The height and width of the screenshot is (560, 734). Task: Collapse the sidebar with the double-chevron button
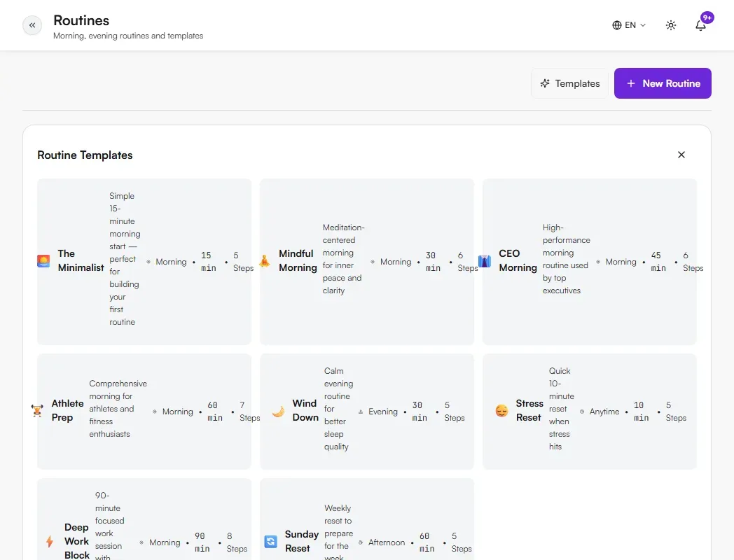pos(32,25)
